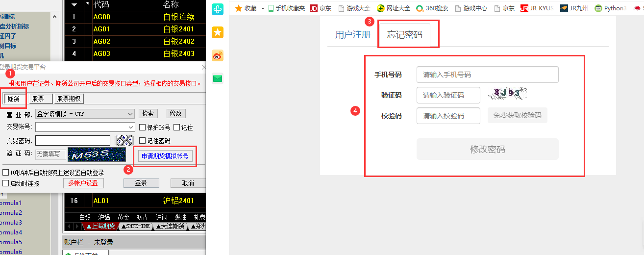Click the 名称 column header

(171, 5)
